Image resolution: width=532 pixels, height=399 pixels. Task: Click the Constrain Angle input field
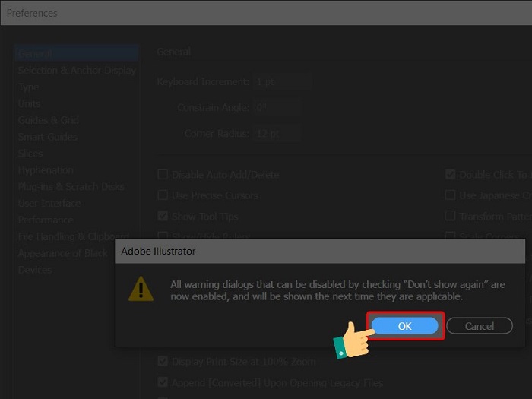point(276,108)
